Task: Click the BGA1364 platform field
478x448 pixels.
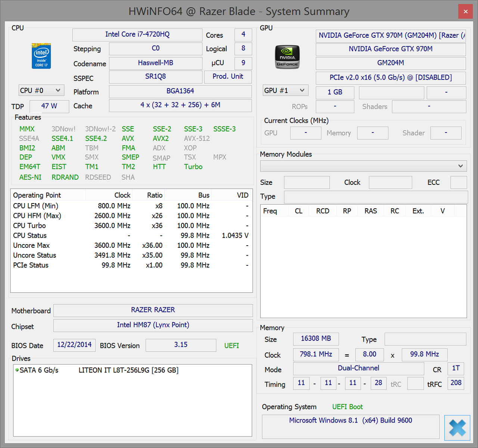Action: point(180,91)
